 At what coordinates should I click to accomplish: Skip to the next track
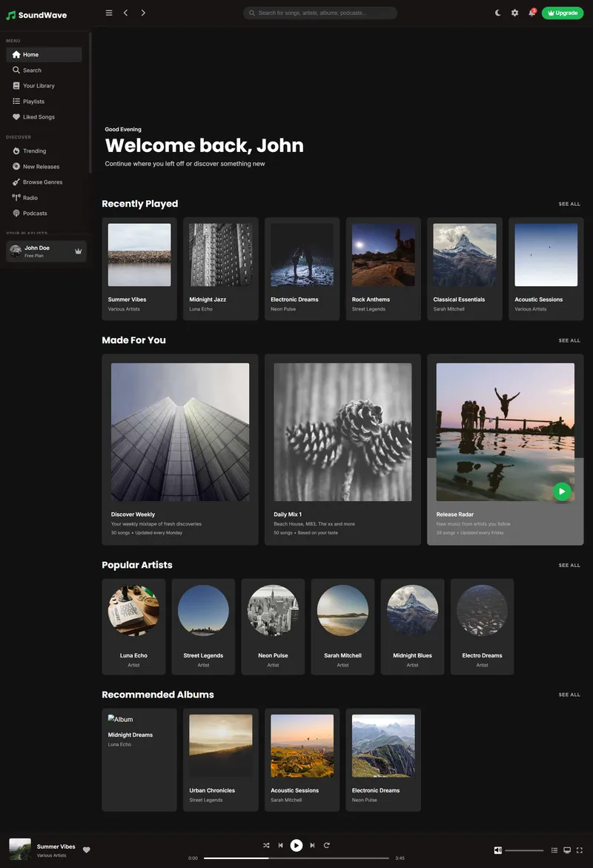coord(311,845)
